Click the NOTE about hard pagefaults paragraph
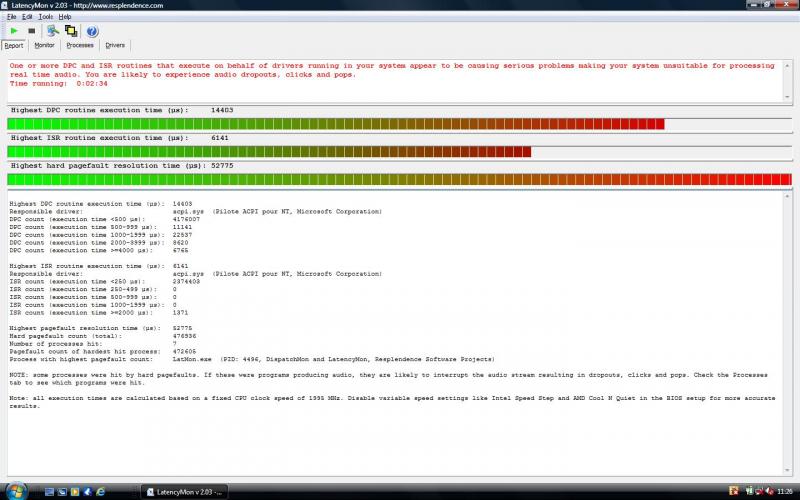Viewport: 800px width, 500px height. pyautogui.click(x=389, y=379)
